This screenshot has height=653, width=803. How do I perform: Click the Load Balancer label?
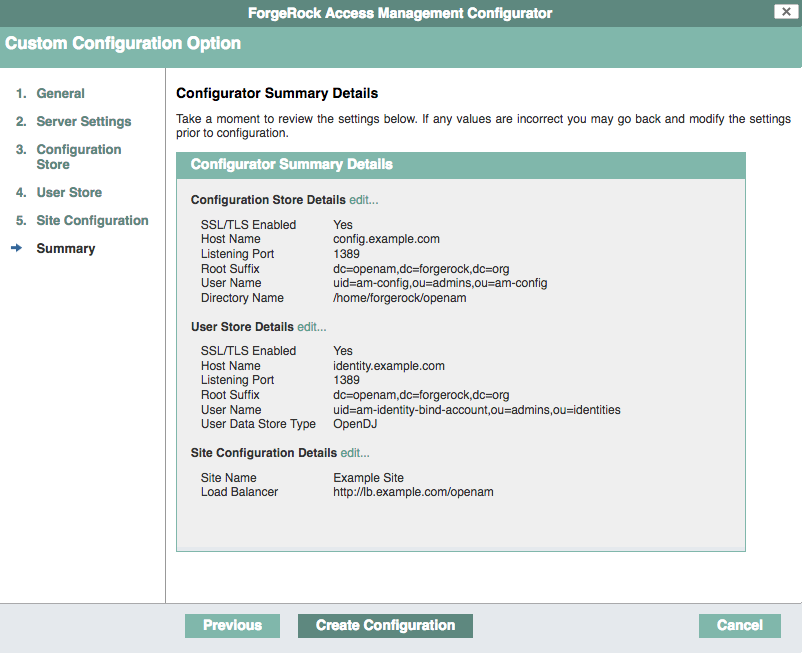tap(239, 492)
